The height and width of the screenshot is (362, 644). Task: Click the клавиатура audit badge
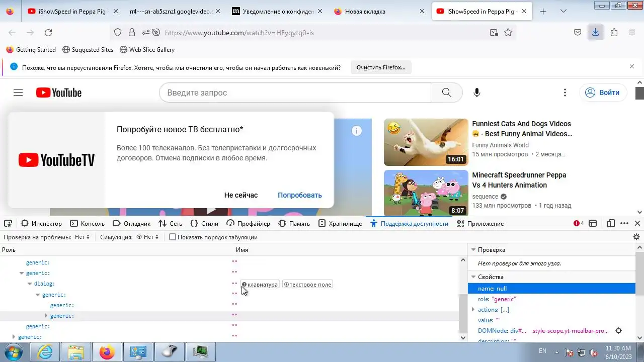tap(260, 285)
